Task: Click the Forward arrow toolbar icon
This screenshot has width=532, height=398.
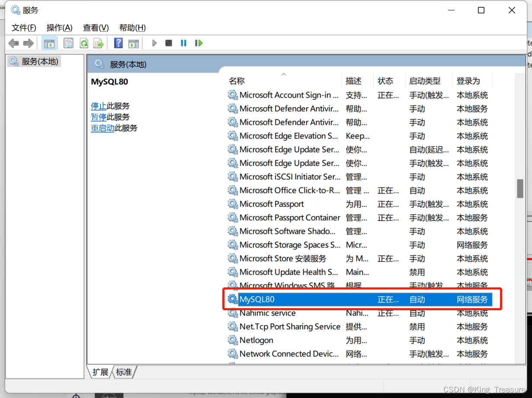Action: (29, 43)
